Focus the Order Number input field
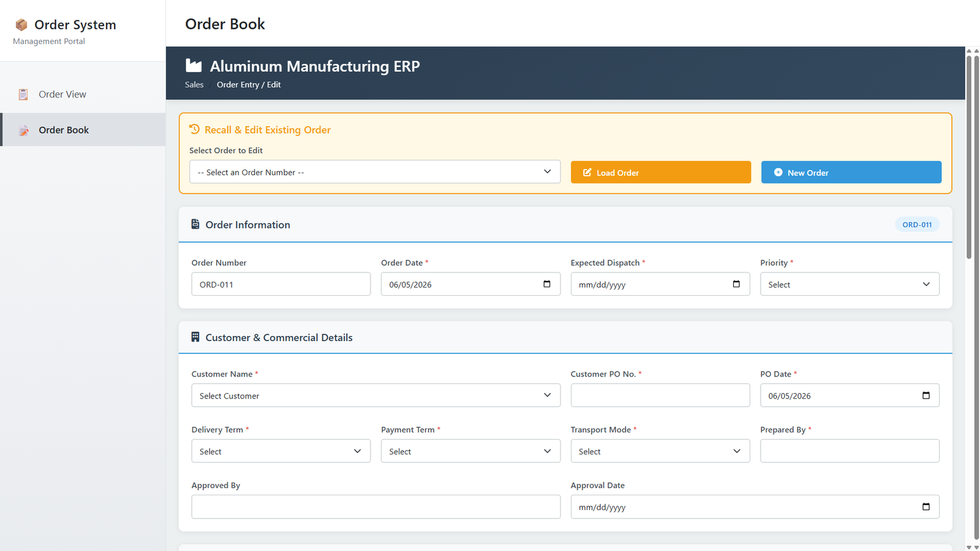This screenshot has width=980, height=551. pos(281,284)
